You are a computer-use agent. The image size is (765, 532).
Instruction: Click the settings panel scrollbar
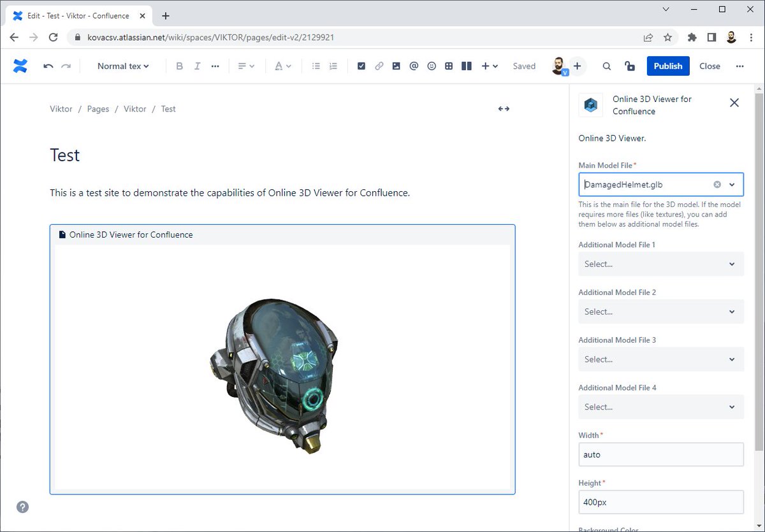(759, 271)
